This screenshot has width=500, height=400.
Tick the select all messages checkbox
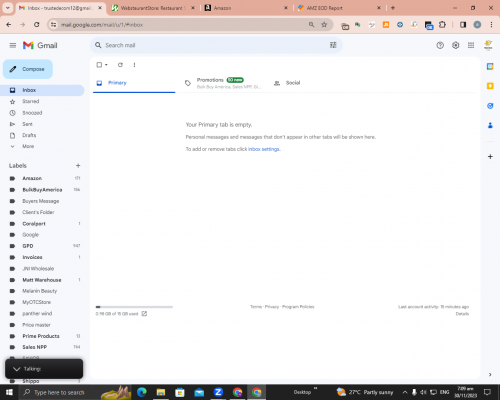pyautogui.click(x=99, y=65)
